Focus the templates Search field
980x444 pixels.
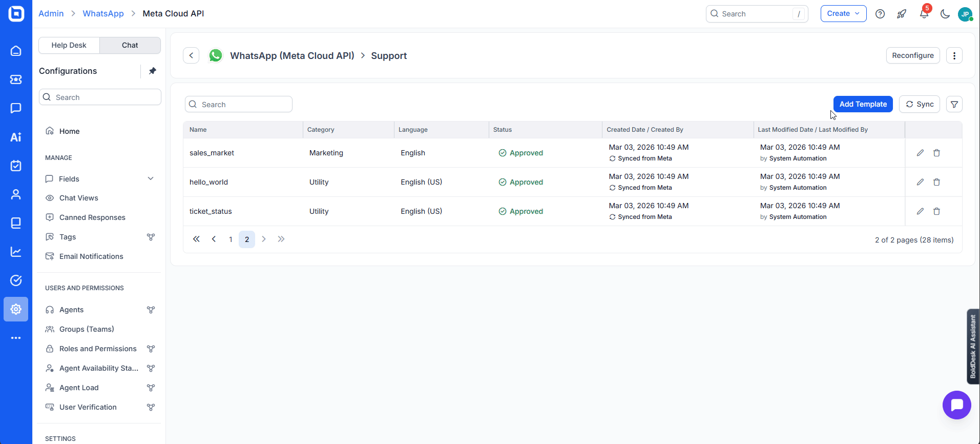pos(238,104)
